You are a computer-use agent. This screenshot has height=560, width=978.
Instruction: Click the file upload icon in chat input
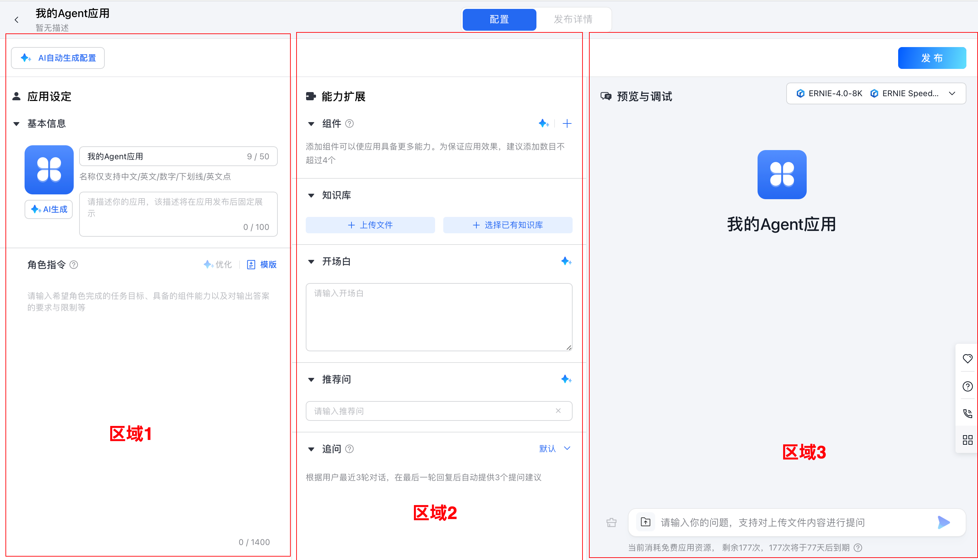(645, 522)
